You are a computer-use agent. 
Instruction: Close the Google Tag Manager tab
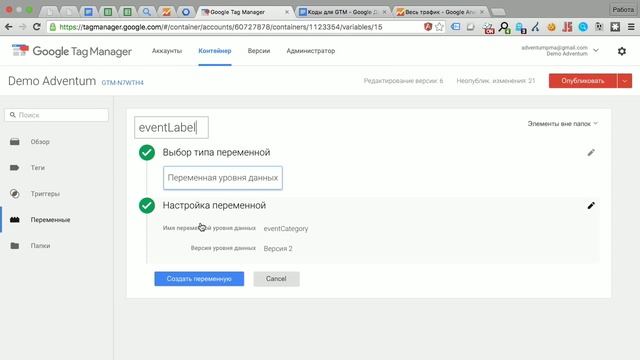[x=287, y=12]
